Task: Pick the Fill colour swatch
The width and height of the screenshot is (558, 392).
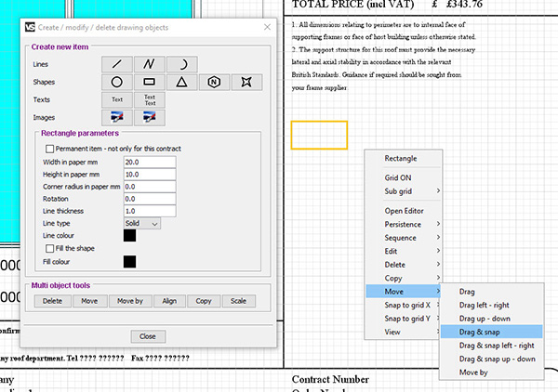Action: coord(129,262)
